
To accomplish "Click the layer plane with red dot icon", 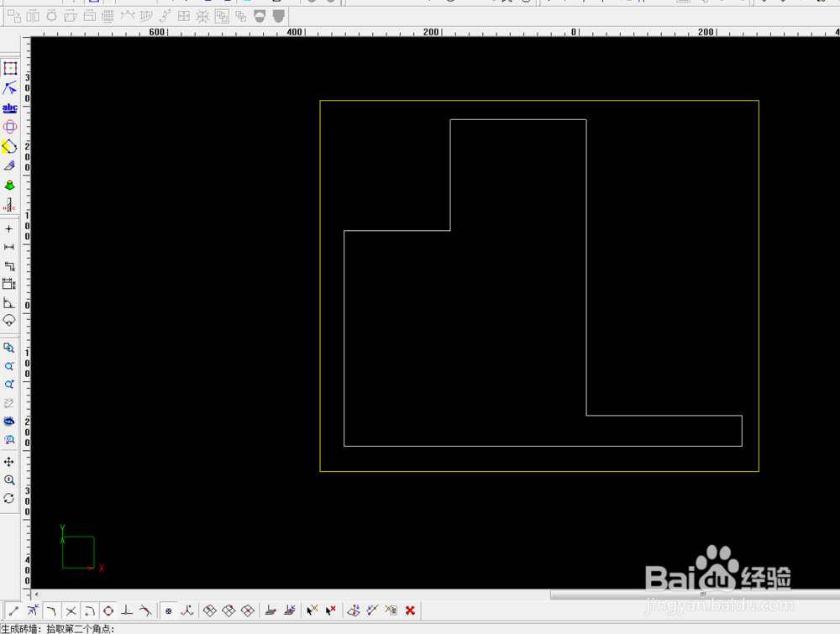I will [270, 610].
